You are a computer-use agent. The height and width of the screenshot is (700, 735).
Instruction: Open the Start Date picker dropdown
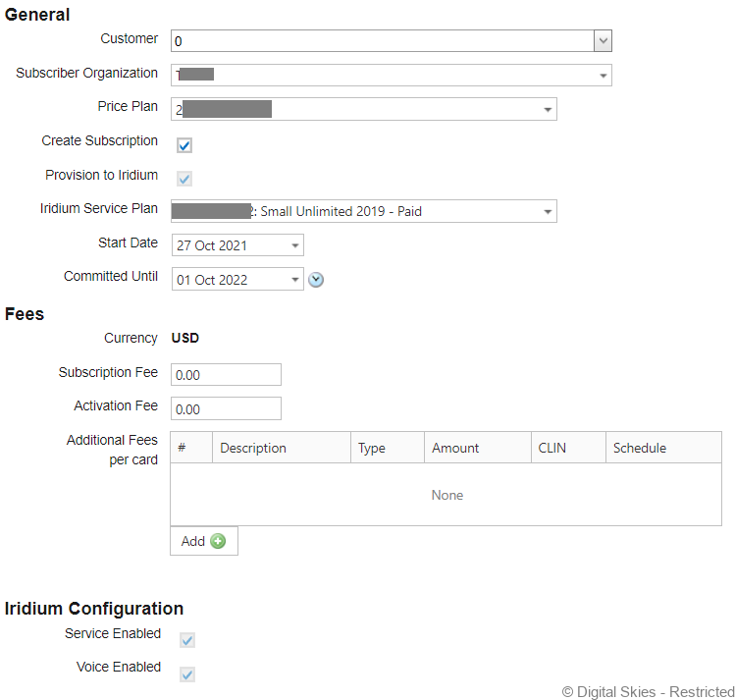click(x=294, y=245)
